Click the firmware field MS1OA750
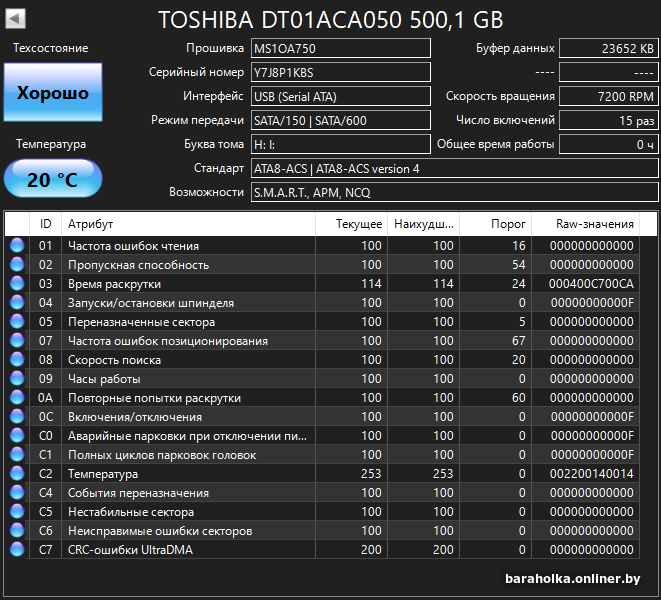This screenshot has height=600, width=661. point(340,49)
